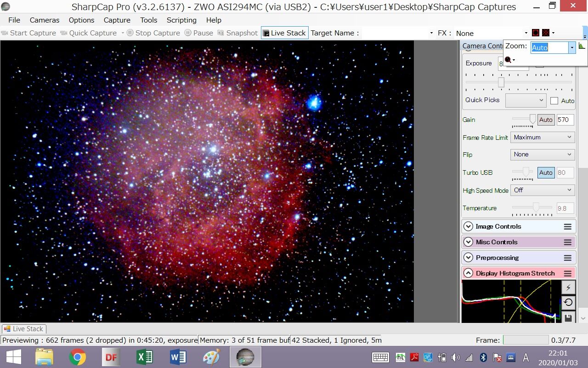Open the DF app on the taskbar
Screen dimensions: 588x368
point(111,357)
